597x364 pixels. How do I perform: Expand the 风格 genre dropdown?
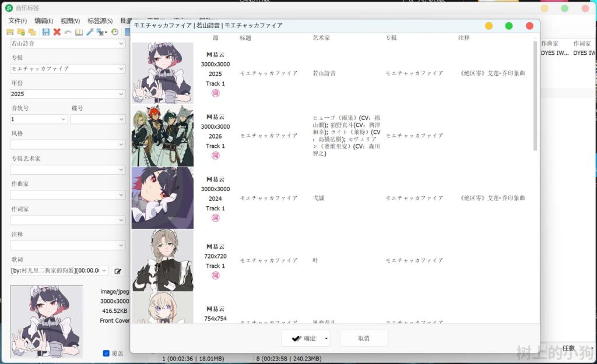tap(121, 144)
